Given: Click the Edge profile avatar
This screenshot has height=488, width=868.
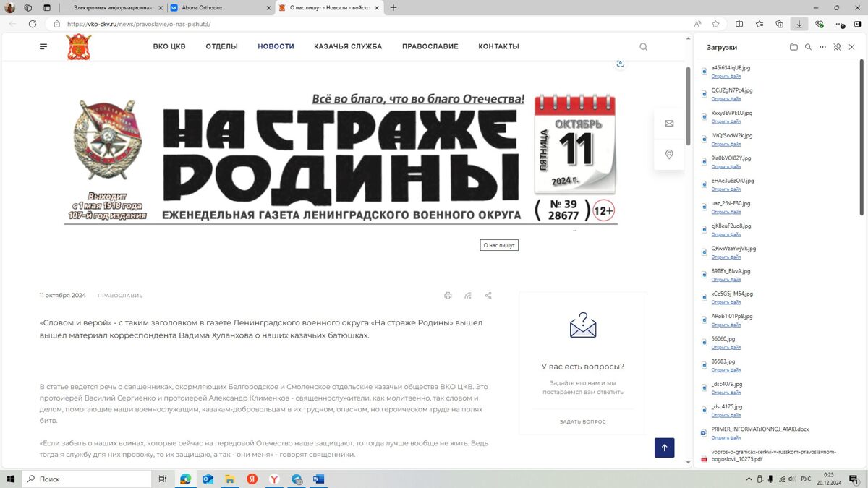Looking at the screenshot, I should [x=10, y=7].
